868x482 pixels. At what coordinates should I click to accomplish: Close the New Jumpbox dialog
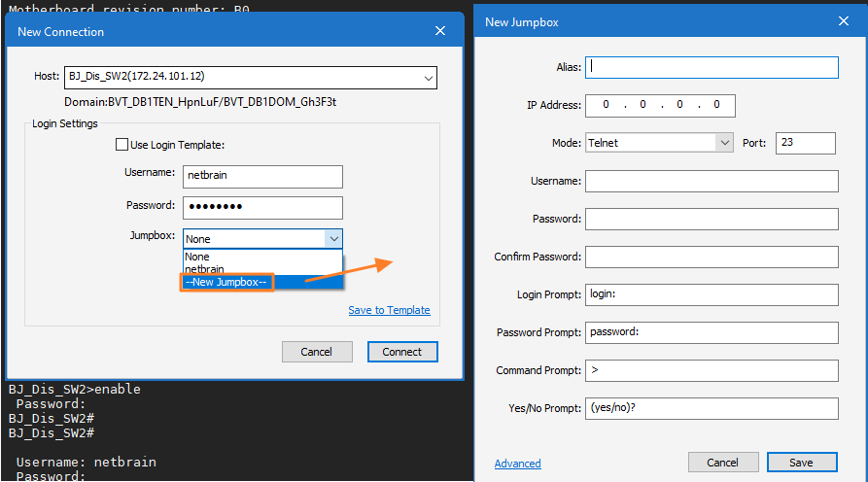coord(843,21)
